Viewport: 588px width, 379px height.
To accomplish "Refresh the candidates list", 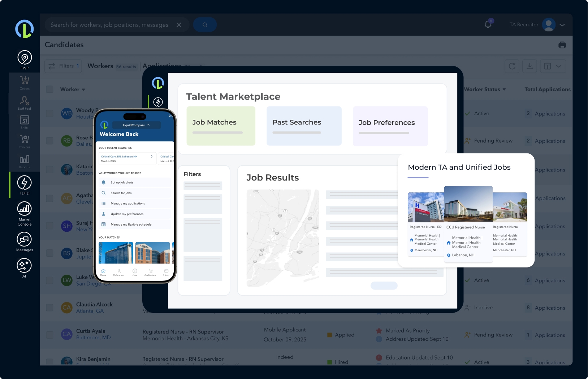I will pyautogui.click(x=512, y=66).
